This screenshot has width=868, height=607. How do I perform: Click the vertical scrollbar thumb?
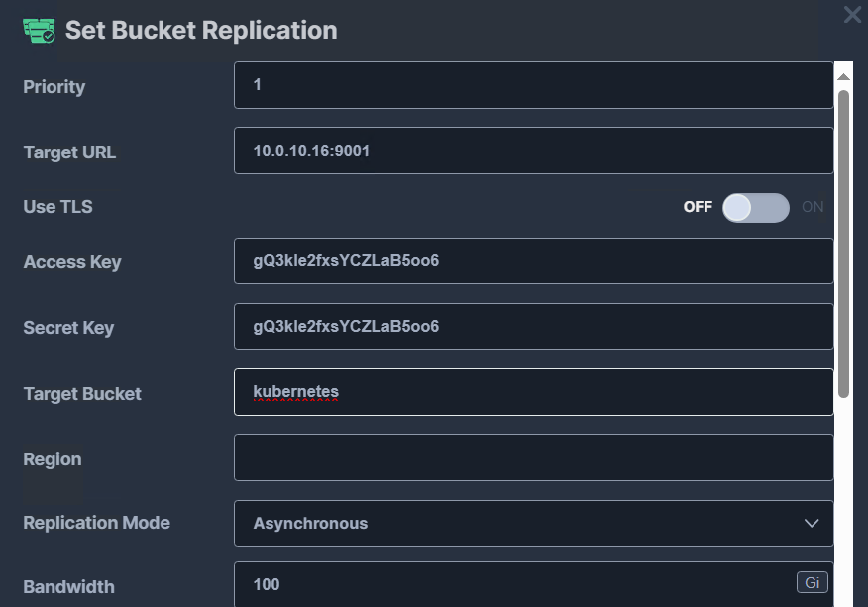[x=843, y=243]
